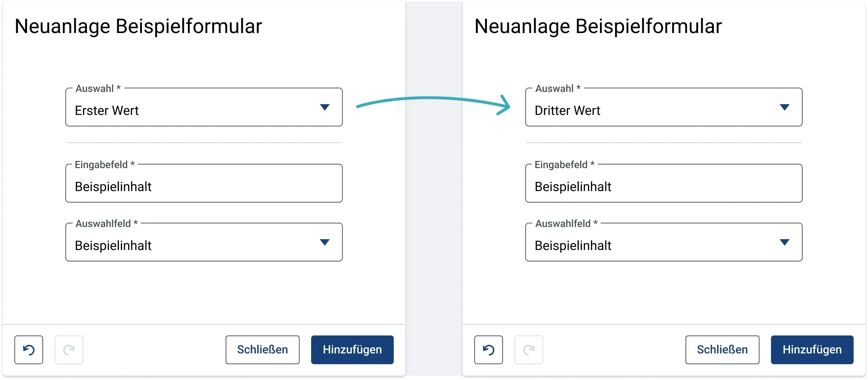Click Hinzufügen in the left form

[352, 350]
